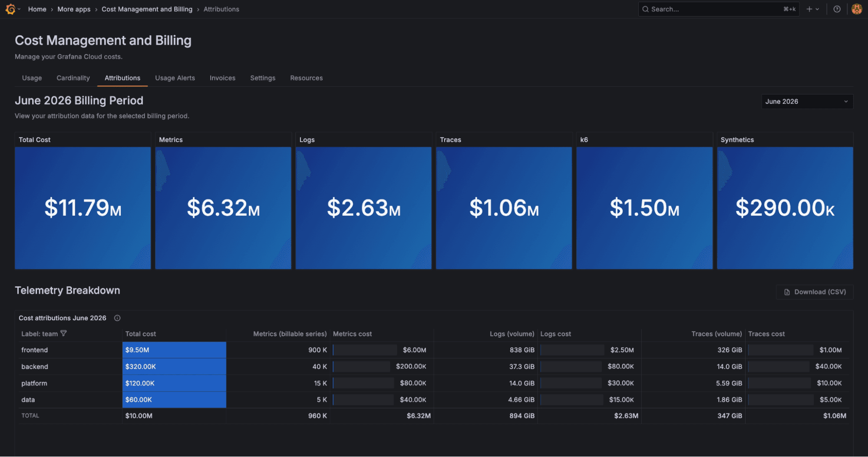Click the 894 GiB total logs value
This screenshot has width=868, height=457.
coord(522,416)
